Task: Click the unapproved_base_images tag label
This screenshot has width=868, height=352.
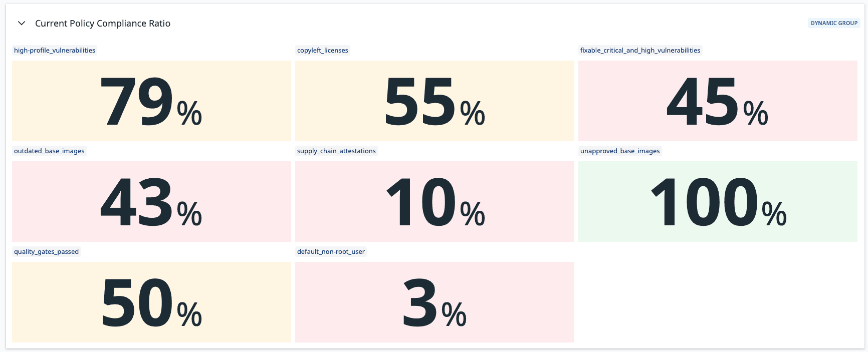Action: coord(620,151)
